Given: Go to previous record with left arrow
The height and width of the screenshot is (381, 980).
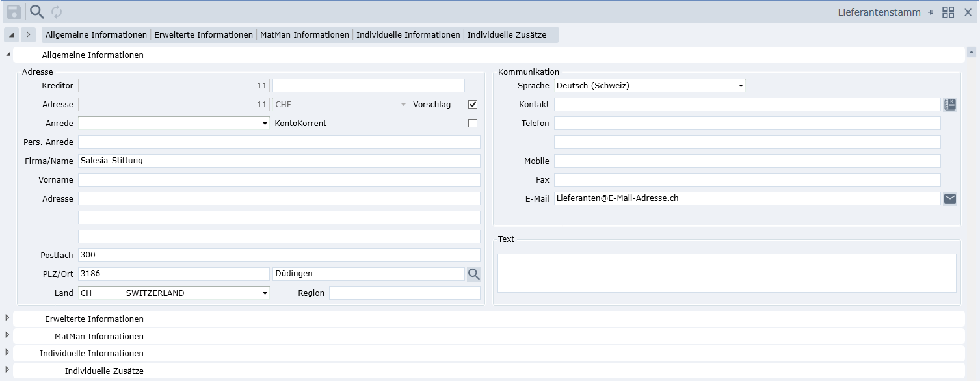Looking at the screenshot, I should 12,34.
